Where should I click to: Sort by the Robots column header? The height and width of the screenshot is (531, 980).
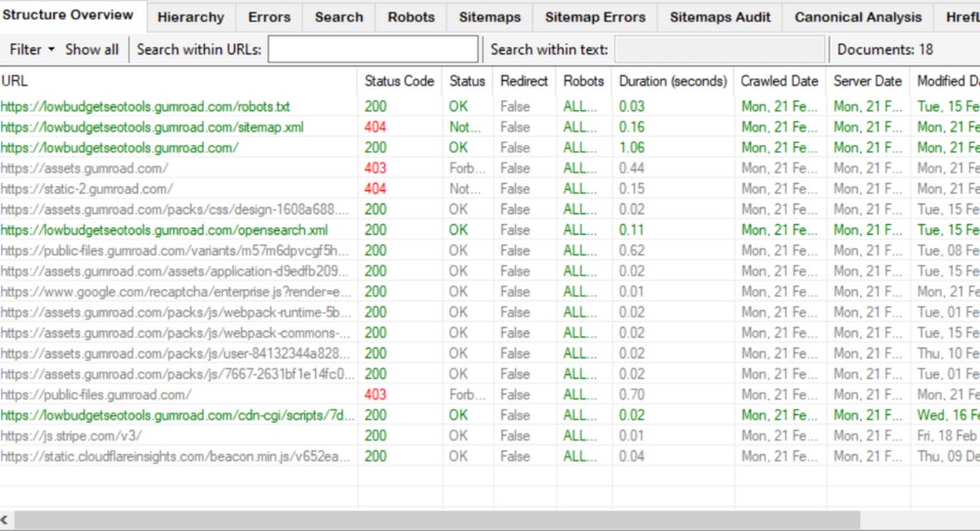point(584,81)
